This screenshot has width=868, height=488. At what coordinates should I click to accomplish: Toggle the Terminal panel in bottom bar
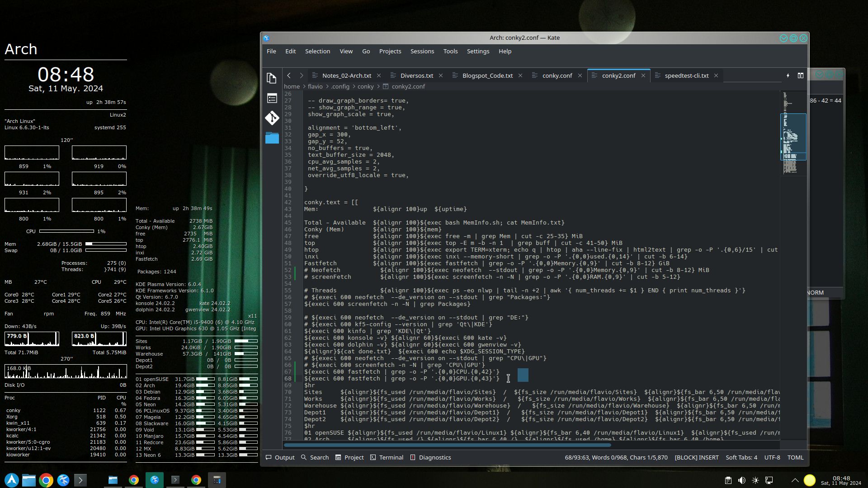[387, 458]
